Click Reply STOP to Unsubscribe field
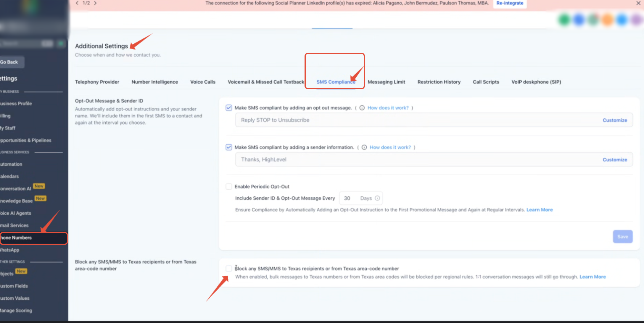The image size is (644, 323). tap(434, 120)
